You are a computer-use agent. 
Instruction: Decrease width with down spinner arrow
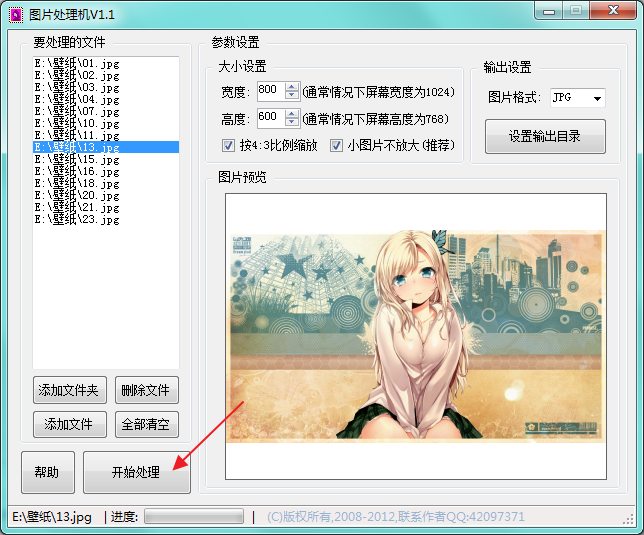click(x=292, y=95)
